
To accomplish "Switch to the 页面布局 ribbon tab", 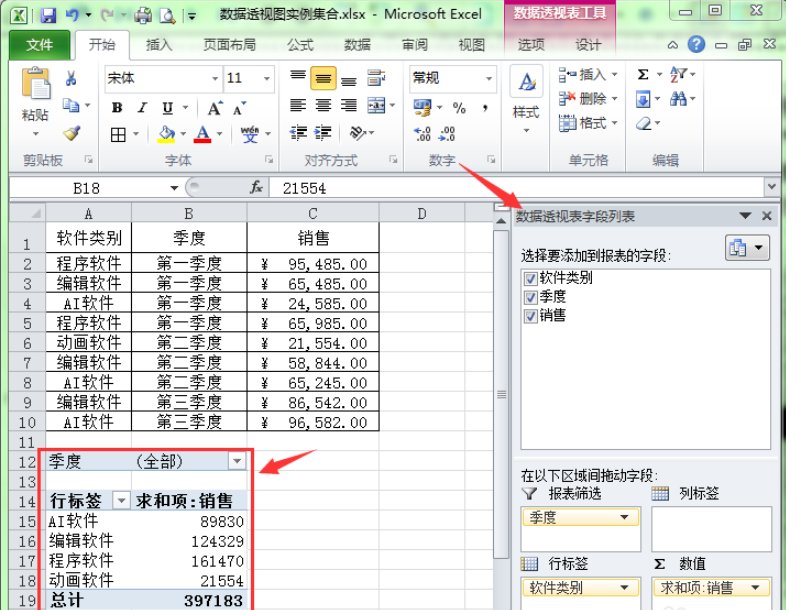I will click(x=229, y=45).
